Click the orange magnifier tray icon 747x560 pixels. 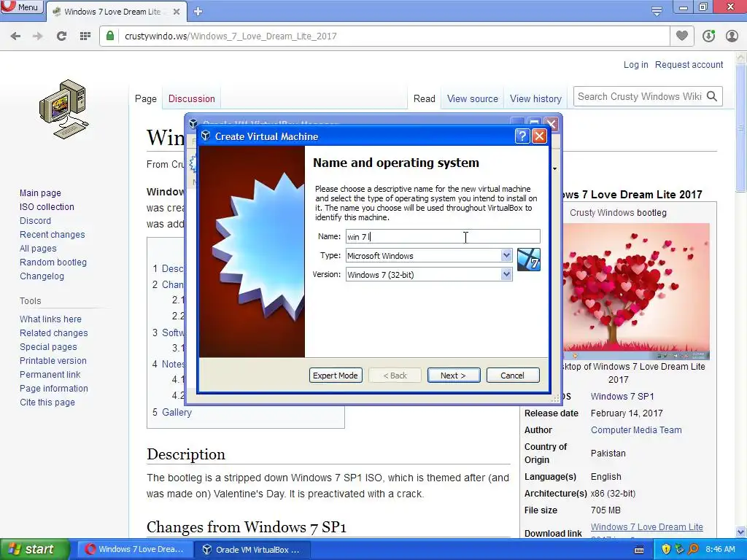coord(694,549)
